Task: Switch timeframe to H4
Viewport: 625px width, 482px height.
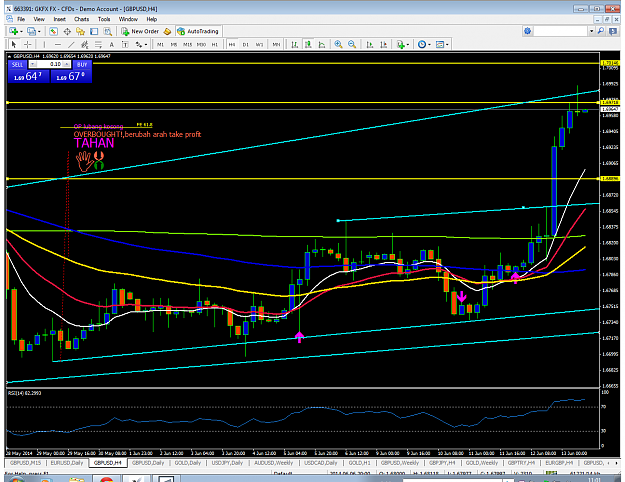Action: click(x=232, y=45)
